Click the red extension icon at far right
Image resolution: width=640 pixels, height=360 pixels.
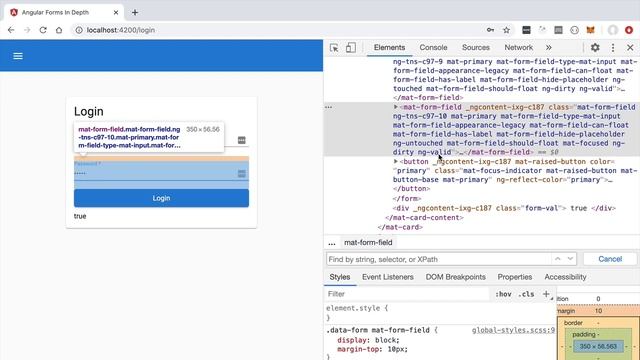[629, 30]
